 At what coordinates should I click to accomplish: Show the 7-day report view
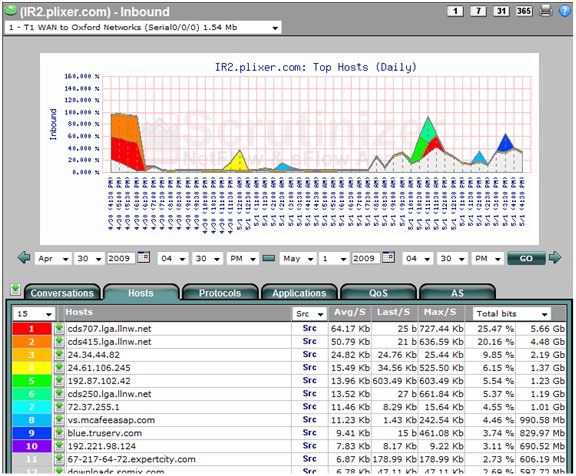(478, 11)
